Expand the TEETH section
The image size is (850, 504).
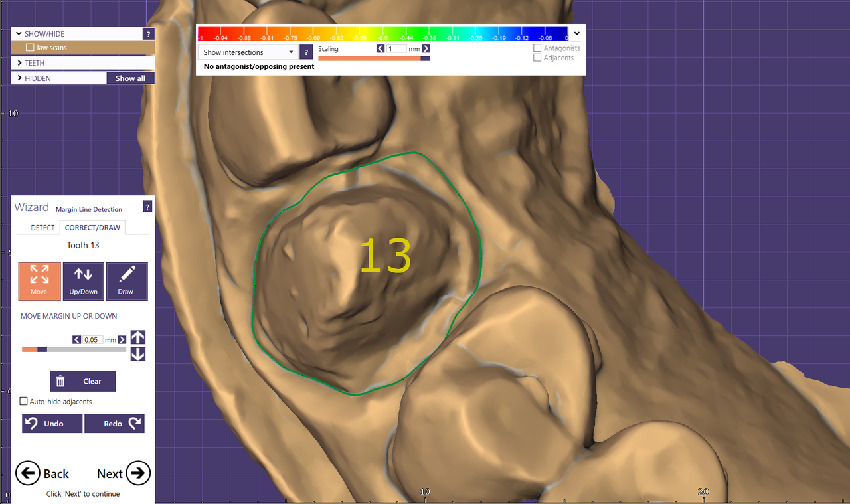click(40, 62)
